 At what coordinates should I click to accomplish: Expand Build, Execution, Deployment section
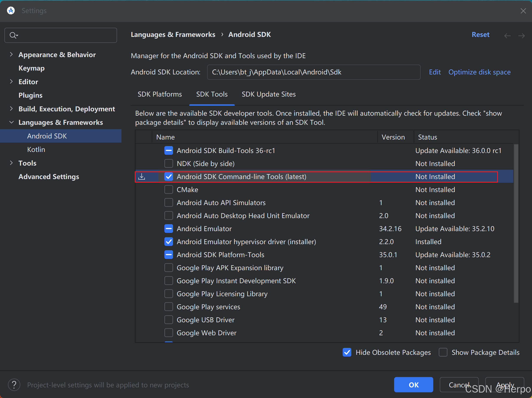[11, 109]
